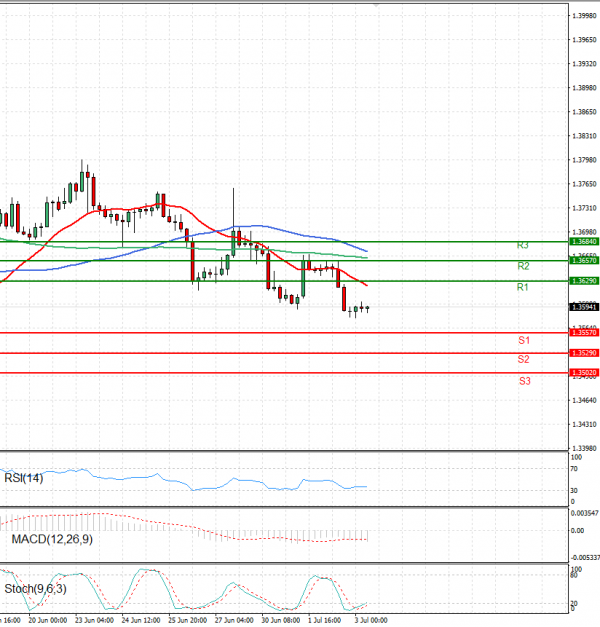Click the MACD 0.003547 scale value
This screenshot has height=627, width=600.
point(585,513)
